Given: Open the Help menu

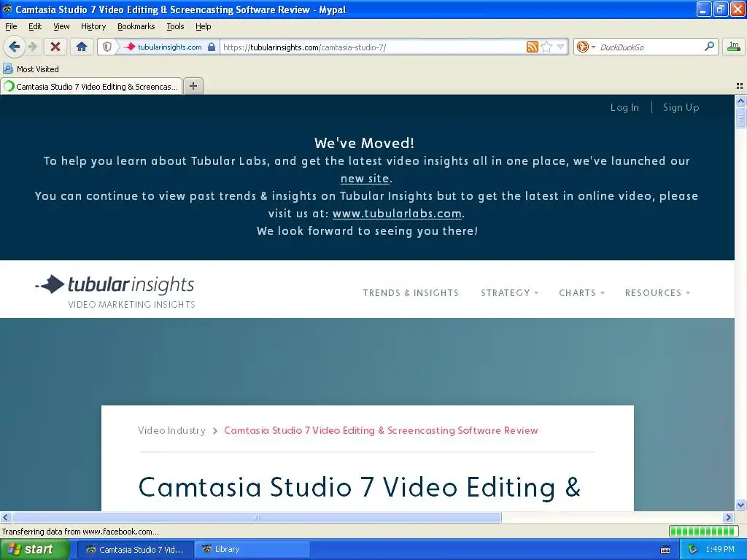Looking at the screenshot, I should tap(203, 26).
